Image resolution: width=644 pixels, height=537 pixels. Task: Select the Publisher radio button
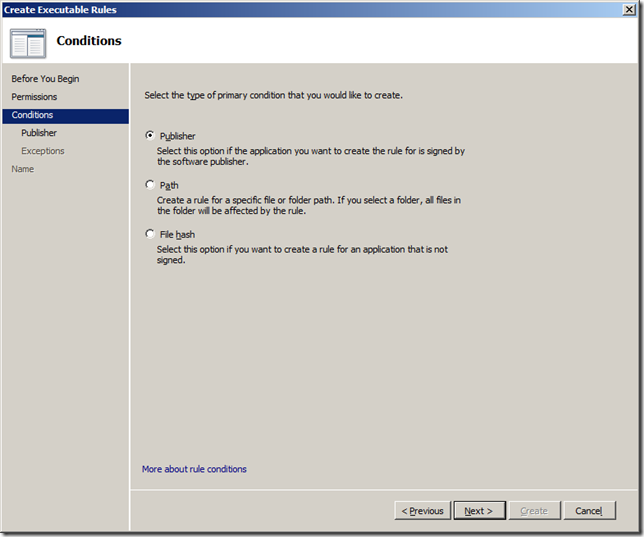point(151,136)
